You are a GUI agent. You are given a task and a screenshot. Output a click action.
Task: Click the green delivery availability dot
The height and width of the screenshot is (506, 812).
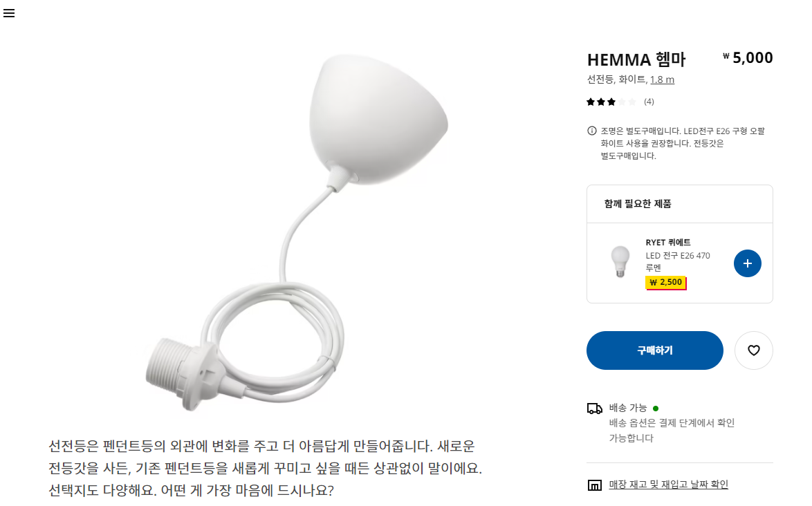click(x=656, y=409)
